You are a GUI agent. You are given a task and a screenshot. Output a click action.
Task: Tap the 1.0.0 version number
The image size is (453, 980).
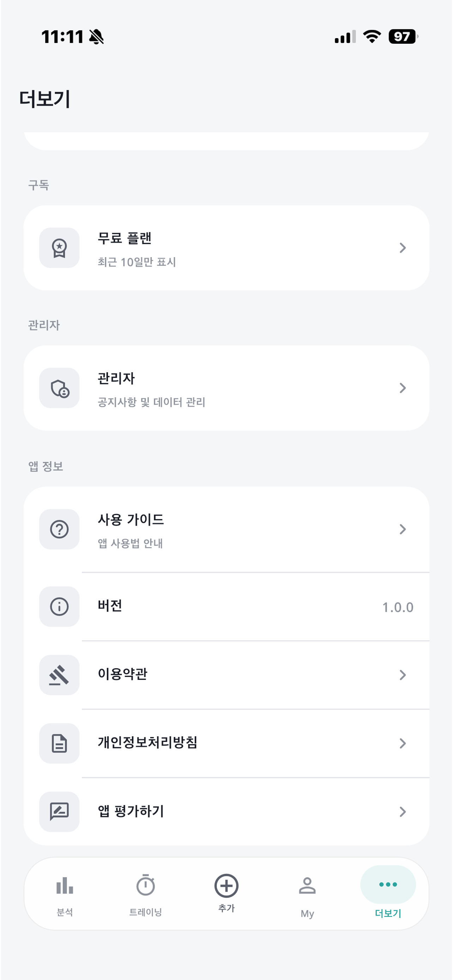click(398, 607)
